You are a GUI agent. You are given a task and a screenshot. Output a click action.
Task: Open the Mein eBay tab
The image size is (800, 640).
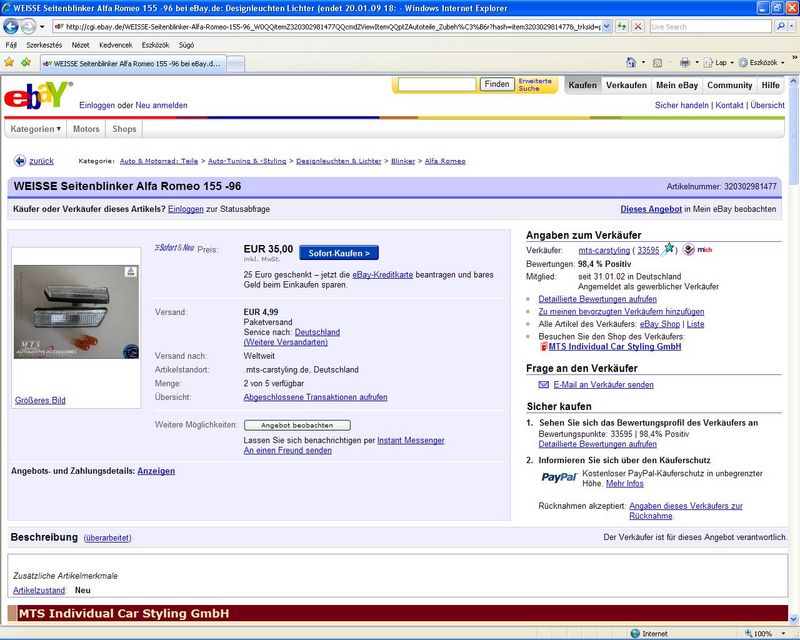(677, 85)
